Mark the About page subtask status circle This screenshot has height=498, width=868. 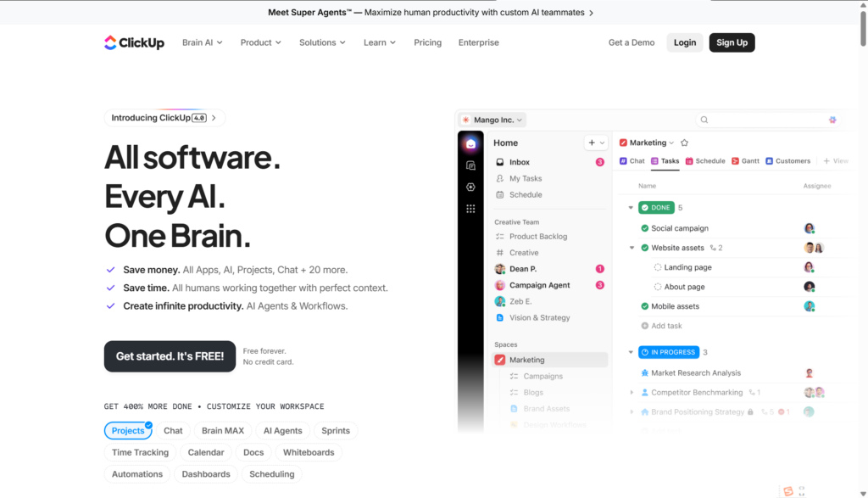658,287
